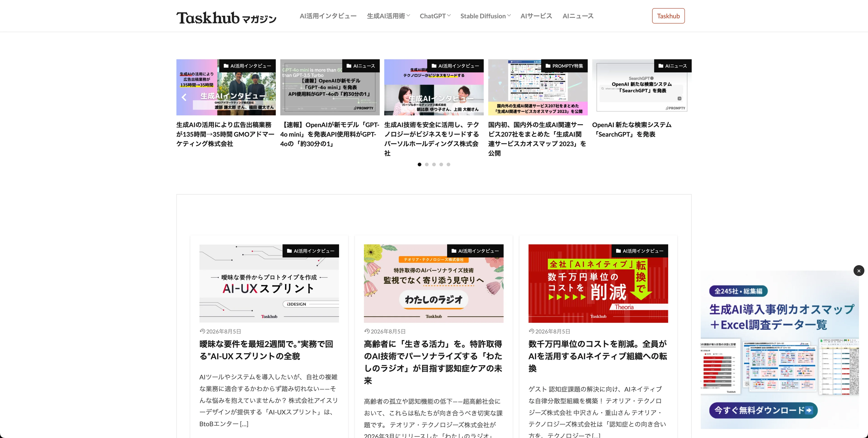
Task: Click the red-outlined Taskhub button
Action: 668,16
